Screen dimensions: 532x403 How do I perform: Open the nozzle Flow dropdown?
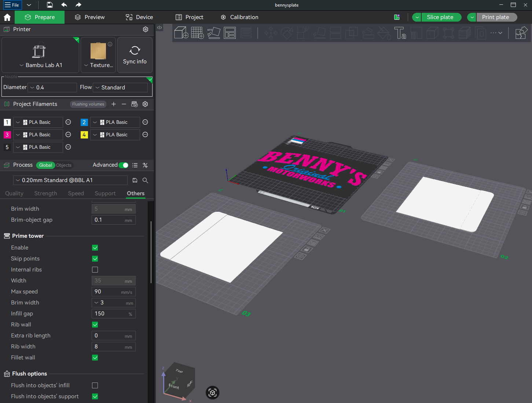[120, 88]
